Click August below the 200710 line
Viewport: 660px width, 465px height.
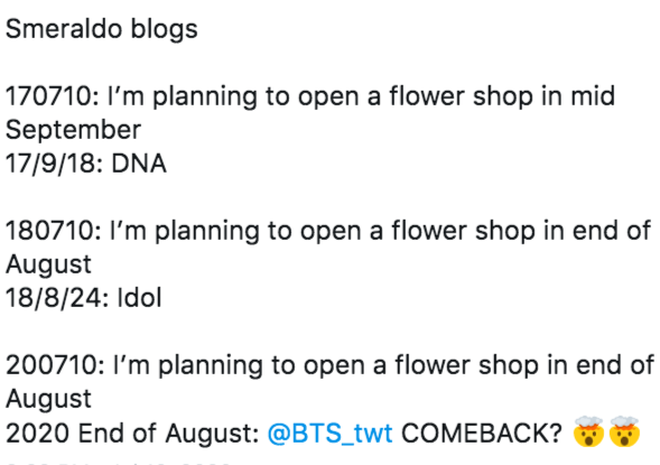click(48, 399)
